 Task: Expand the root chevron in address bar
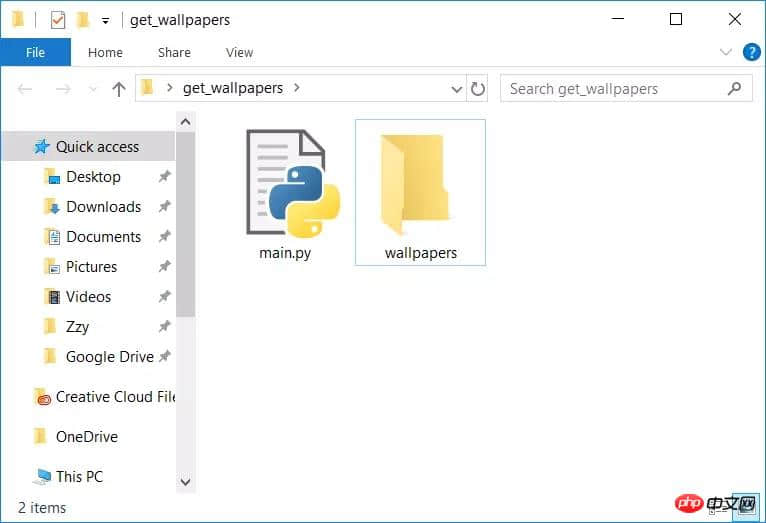point(170,88)
